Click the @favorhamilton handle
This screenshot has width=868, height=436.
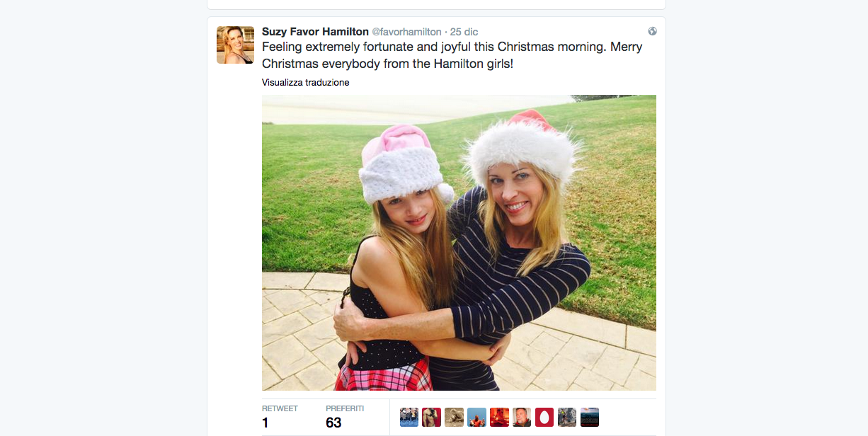pyautogui.click(x=406, y=32)
